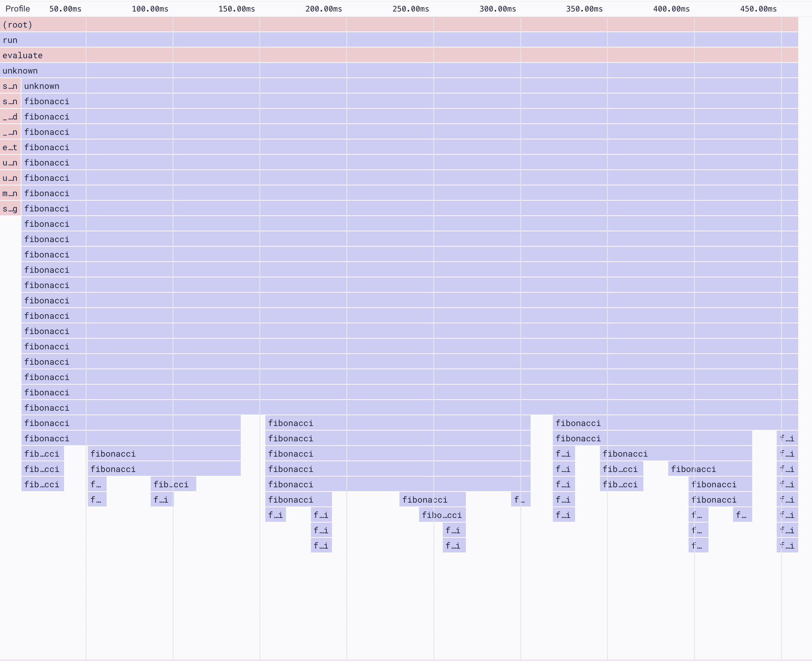Click the e…t pink frame in the stack

coord(10,147)
